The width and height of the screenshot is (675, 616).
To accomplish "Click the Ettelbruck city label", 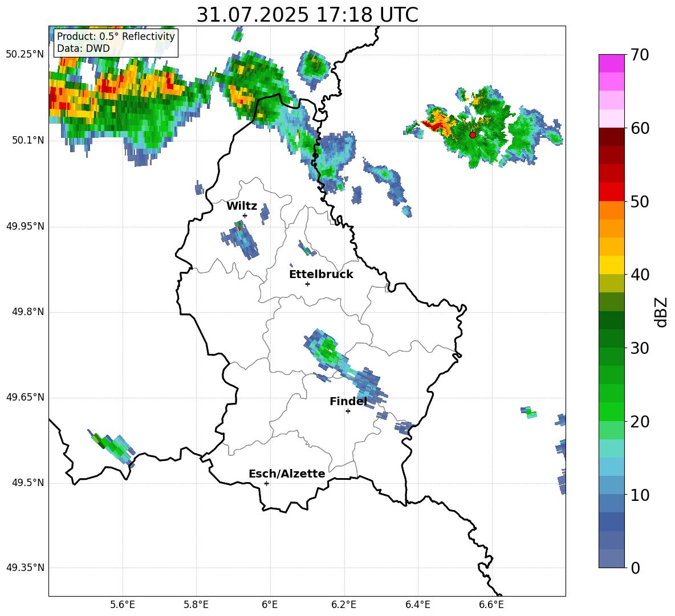I will click(321, 275).
